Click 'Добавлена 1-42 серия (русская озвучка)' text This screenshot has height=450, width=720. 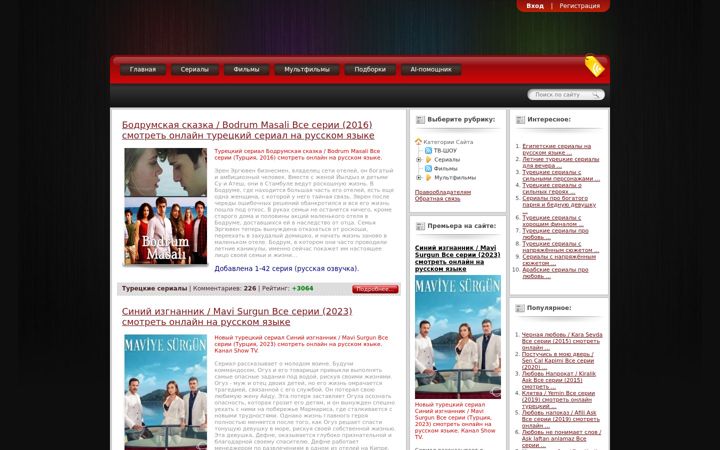tap(287, 269)
